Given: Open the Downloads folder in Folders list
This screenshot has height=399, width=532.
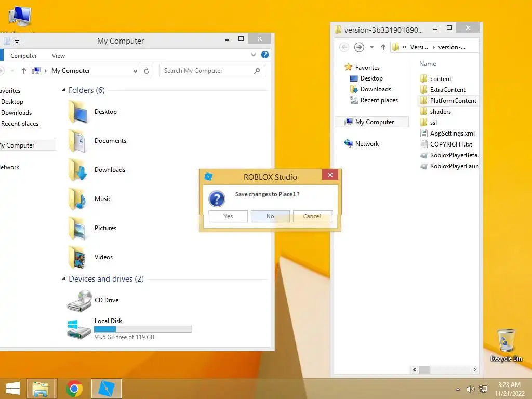Looking at the screenshot, I should pyautogui.click(x=79, y=170).
